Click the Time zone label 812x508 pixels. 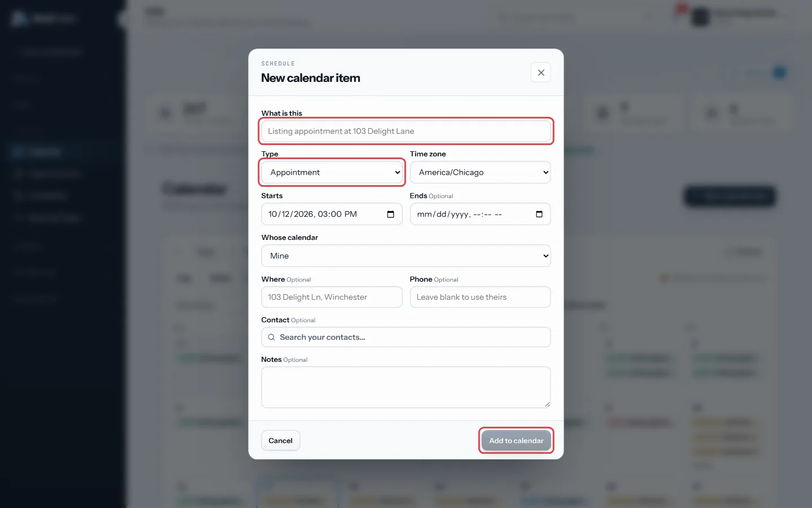coord(428,154)
